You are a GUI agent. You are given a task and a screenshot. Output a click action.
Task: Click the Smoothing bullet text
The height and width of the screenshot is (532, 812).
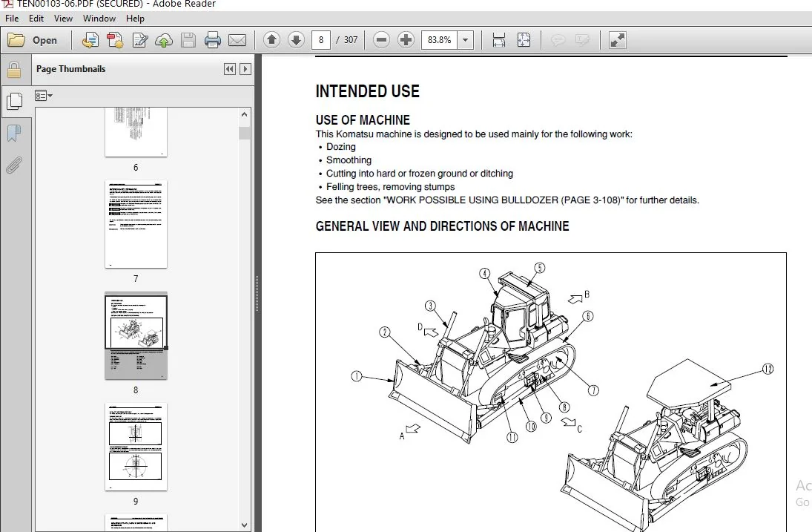pos(349,160)
